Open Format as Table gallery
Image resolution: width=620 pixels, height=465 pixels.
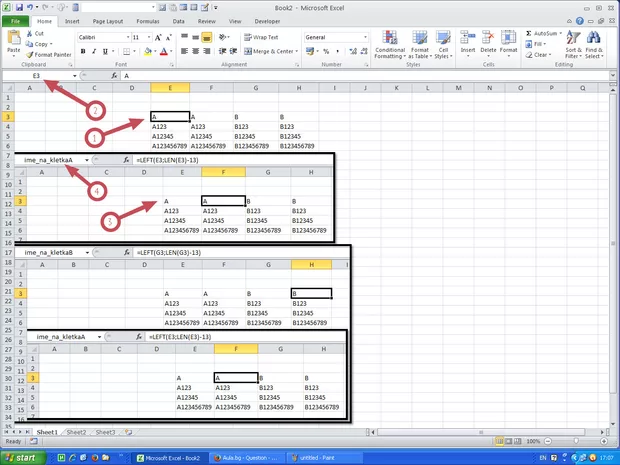[420, 45]
